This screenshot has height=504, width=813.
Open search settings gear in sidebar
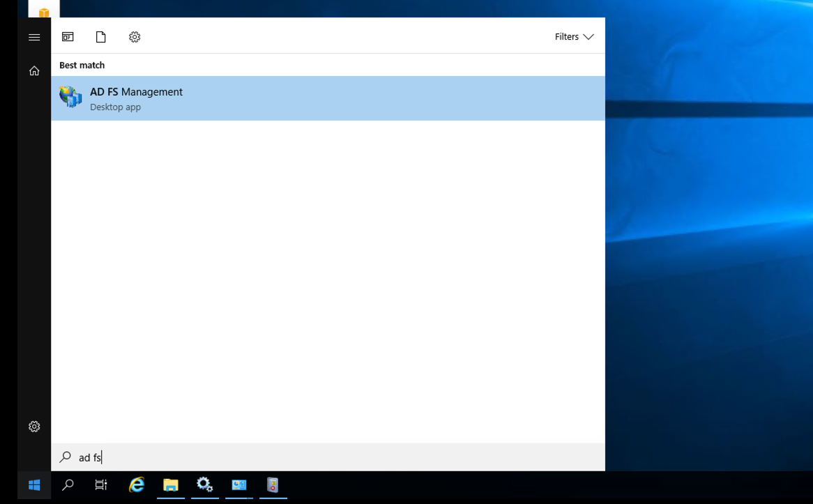(34, 426)
